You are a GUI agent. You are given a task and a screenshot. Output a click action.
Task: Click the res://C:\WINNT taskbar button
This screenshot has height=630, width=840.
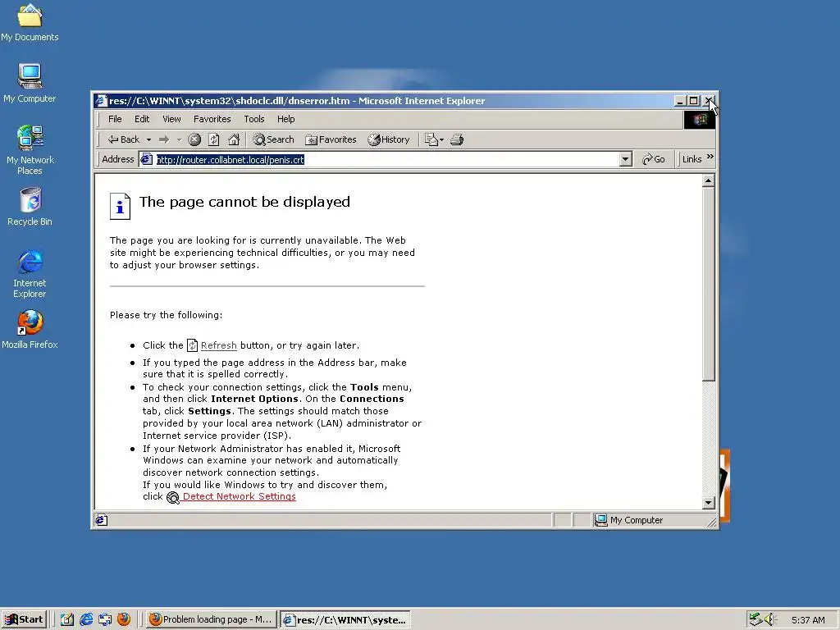click(x=345, y=620)
